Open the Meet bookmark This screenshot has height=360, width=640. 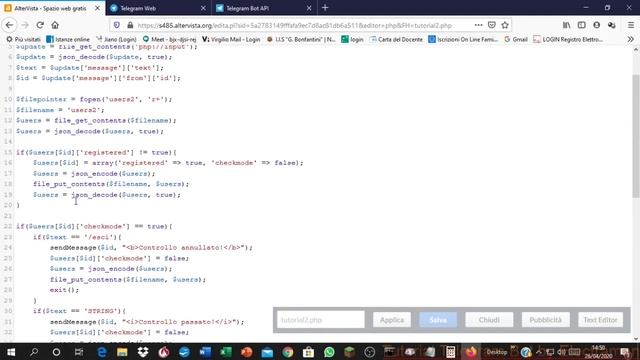(169, 39)
